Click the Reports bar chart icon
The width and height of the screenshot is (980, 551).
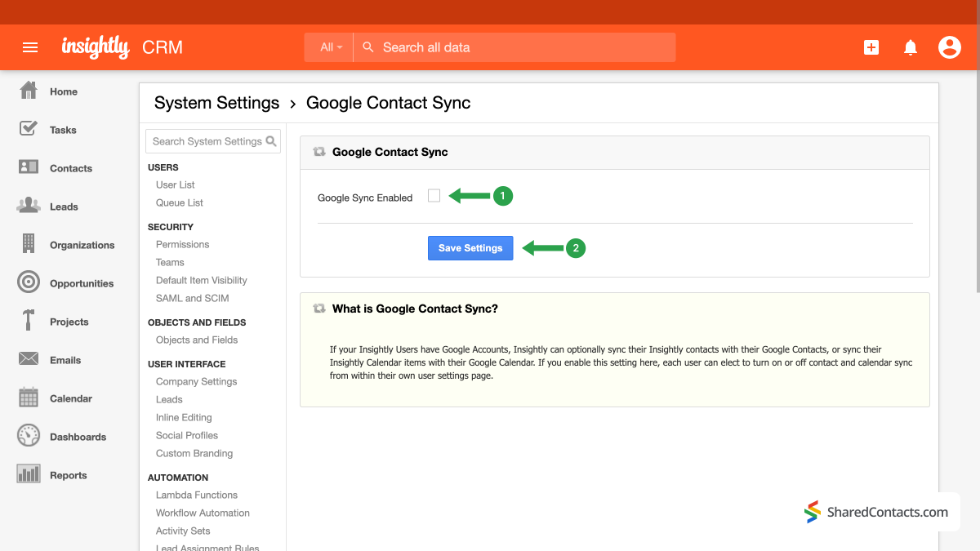(29, 474)
